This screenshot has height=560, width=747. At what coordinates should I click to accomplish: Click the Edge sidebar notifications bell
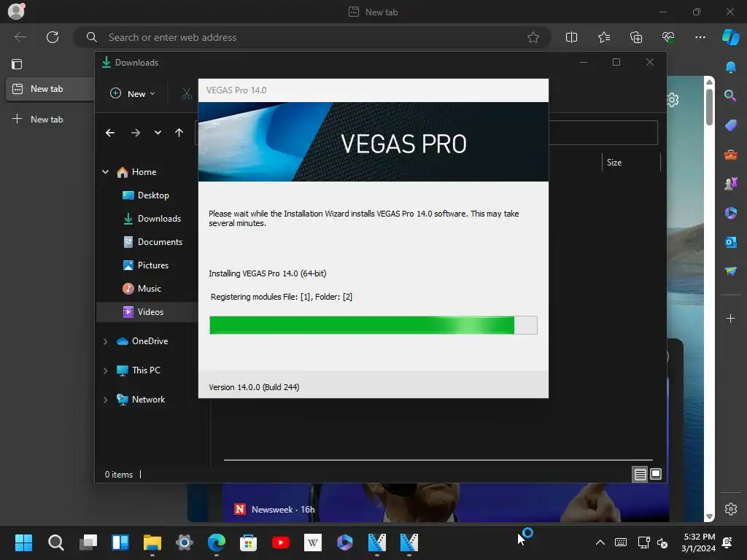pos(730,67)
